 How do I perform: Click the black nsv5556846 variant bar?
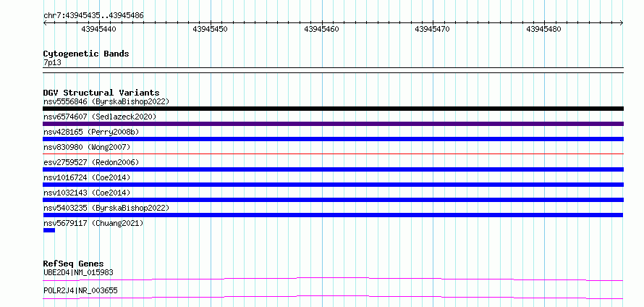(333, 109)
